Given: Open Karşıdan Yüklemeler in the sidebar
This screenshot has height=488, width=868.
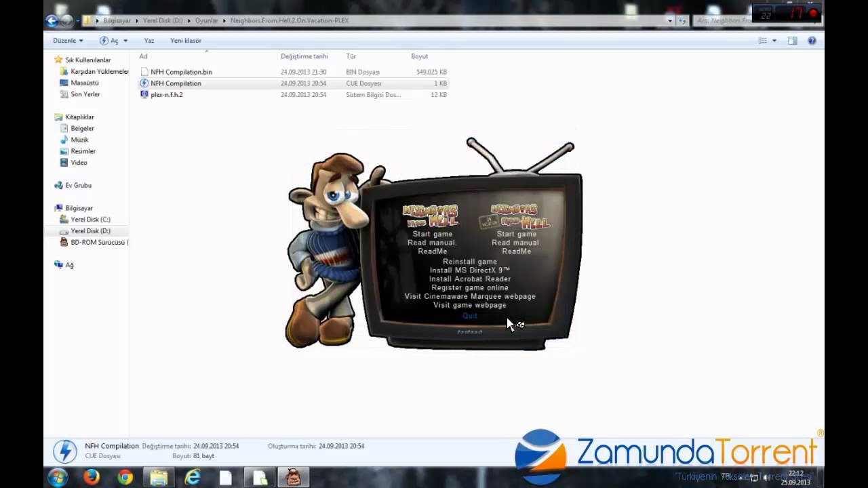Looking at the screenshot, I should point(99,71).
